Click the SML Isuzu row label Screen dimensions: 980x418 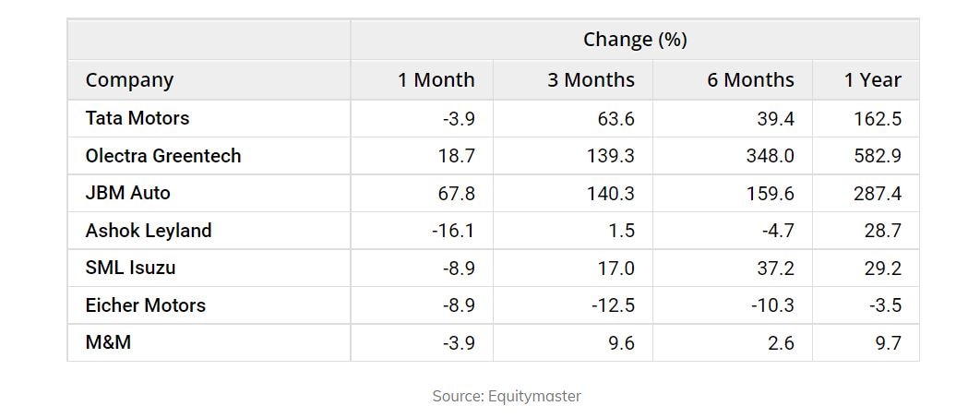click(x=131, y=269)
